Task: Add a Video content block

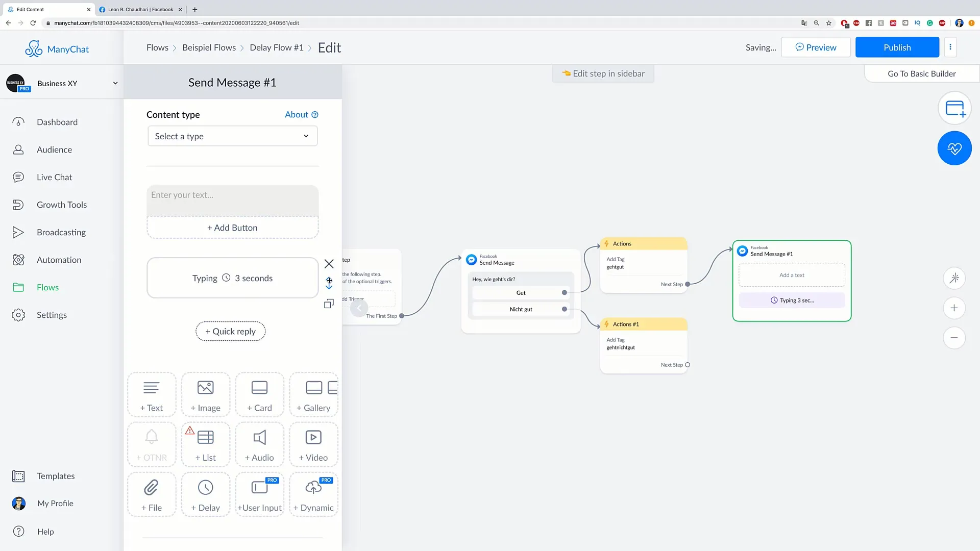Action: [314, 445]
